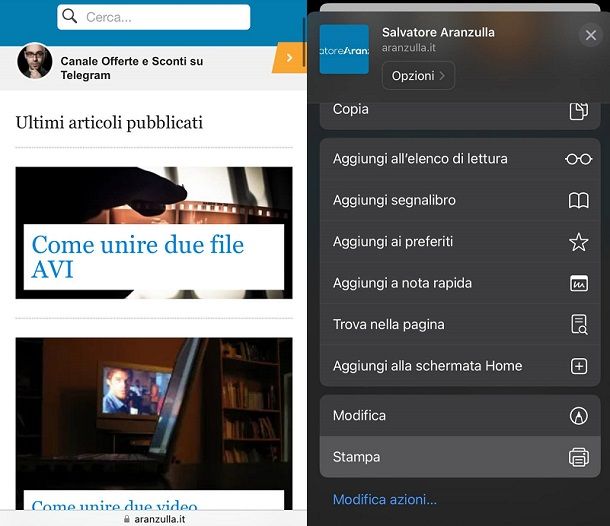This screenshot has width=610, height=526.
Task: Tap the reading list glasses icon
Action: [x=579, y=159]
